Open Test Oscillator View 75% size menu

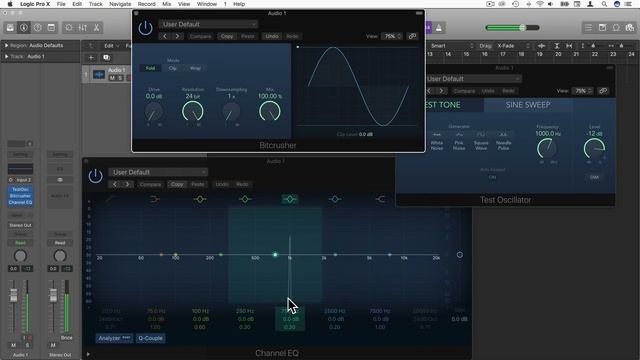[x=582, y=91]
